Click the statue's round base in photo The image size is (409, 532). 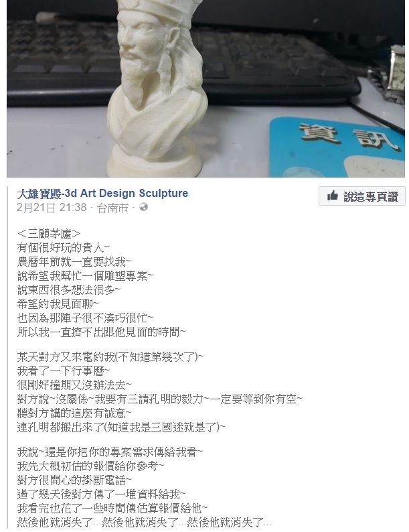coord(153,164)
